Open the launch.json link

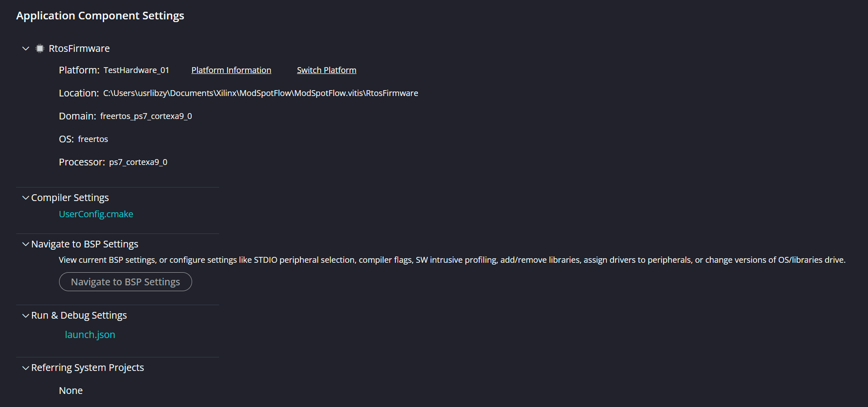[x=90, y=335]
